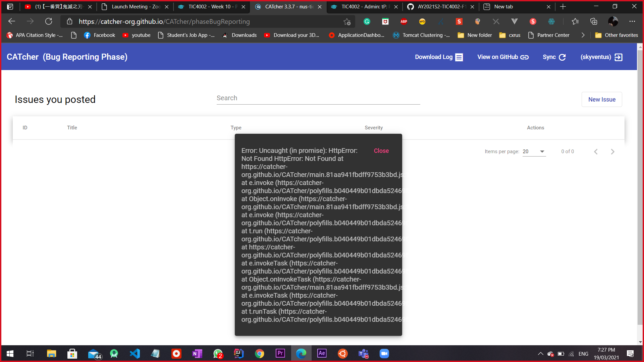Open Zoom from the taskbar
The image size is (644, 362).
click(384, 354)
